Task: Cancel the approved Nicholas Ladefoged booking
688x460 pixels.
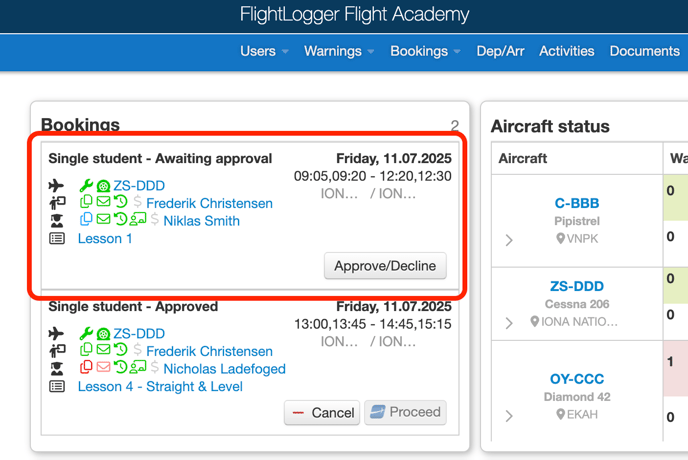Action: click(x=322, y=413)
